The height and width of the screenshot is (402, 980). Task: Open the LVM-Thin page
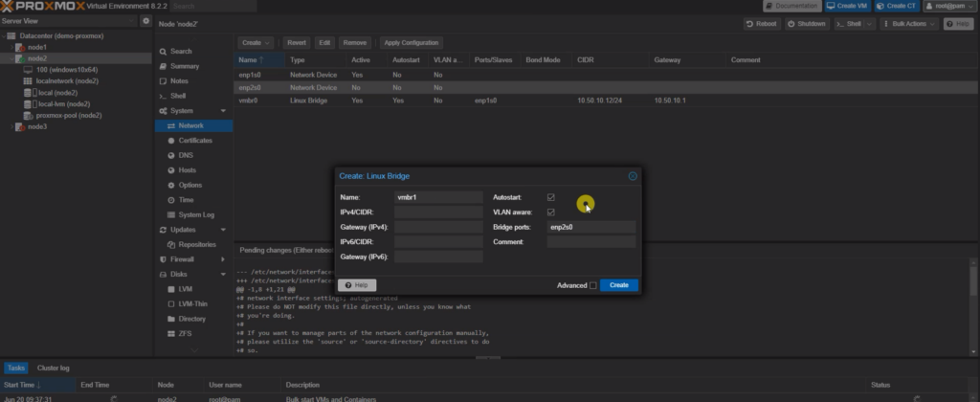click(x=192, y=303)
